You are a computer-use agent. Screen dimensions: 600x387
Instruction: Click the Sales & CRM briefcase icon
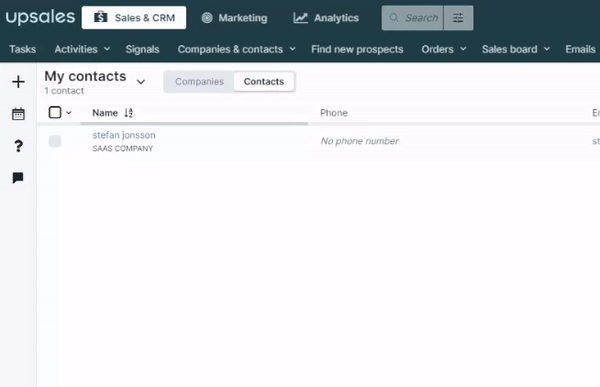101,17
